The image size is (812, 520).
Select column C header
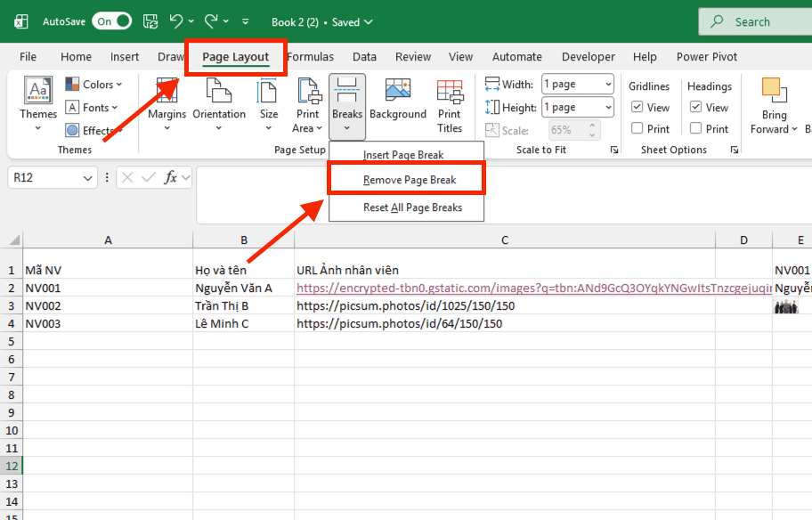tap(505, 240)
